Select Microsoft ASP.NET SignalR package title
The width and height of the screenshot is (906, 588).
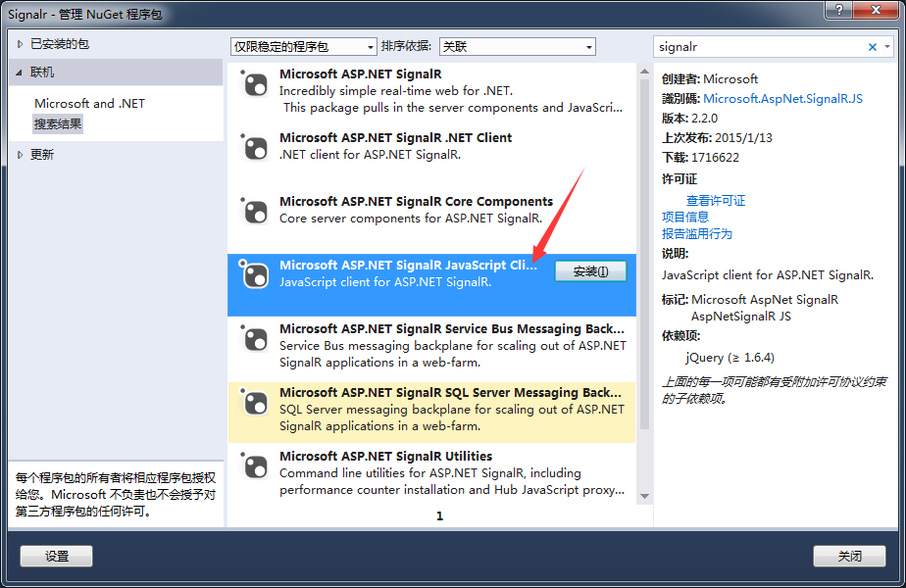(361, 73)
